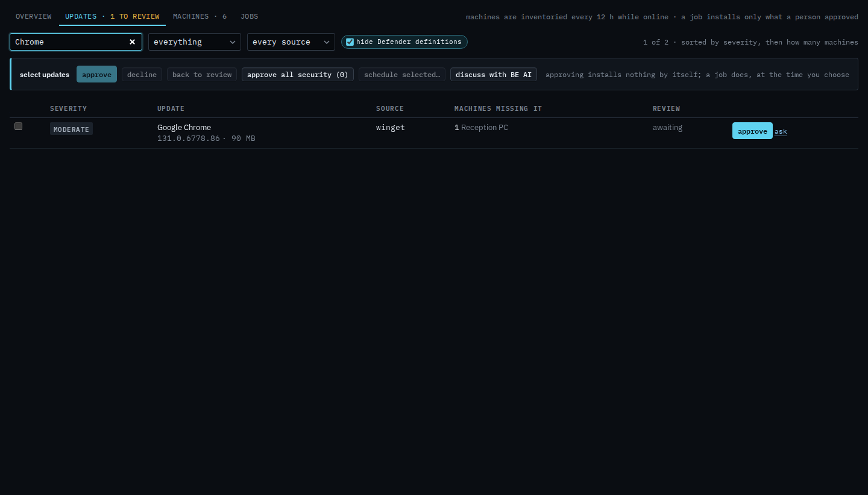Tick the Google Chrome row checkbox

[18, 126]
